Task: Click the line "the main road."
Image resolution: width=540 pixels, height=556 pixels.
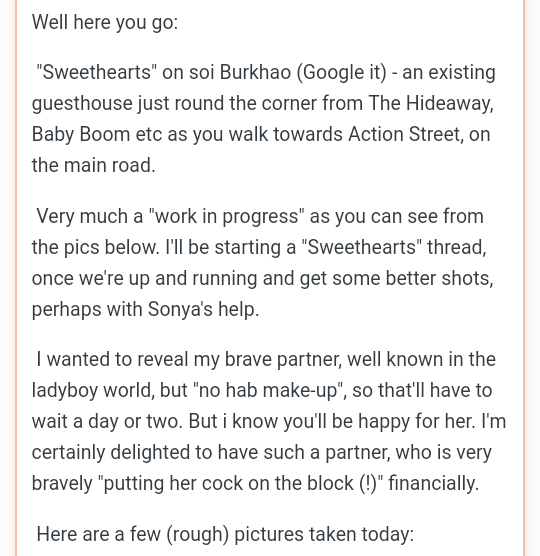Action: (x=94, y=166)
